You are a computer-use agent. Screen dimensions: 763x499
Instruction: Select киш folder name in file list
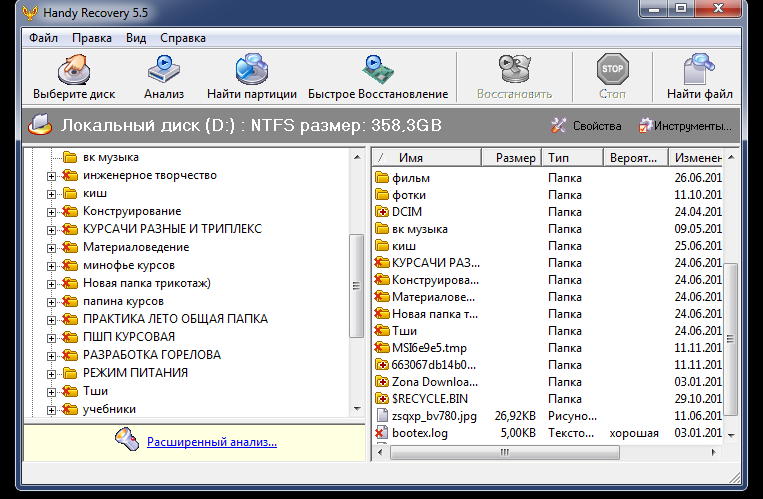404,246
